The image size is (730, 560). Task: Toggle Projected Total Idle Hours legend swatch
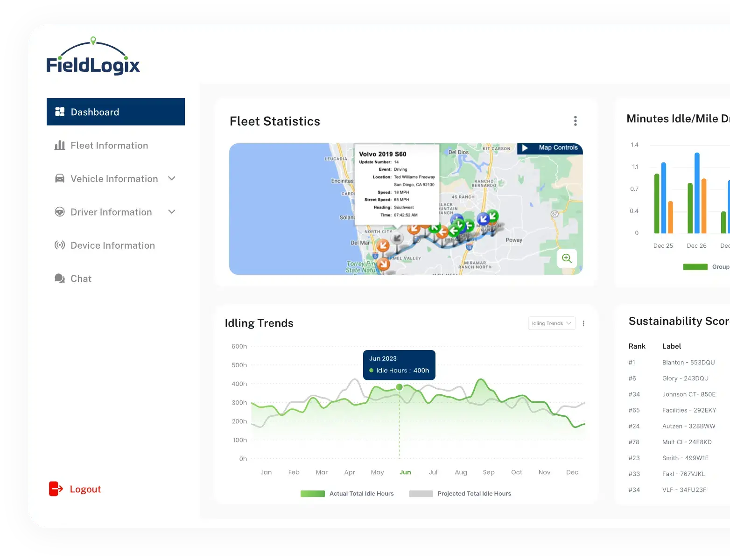[x=421, y=494]
